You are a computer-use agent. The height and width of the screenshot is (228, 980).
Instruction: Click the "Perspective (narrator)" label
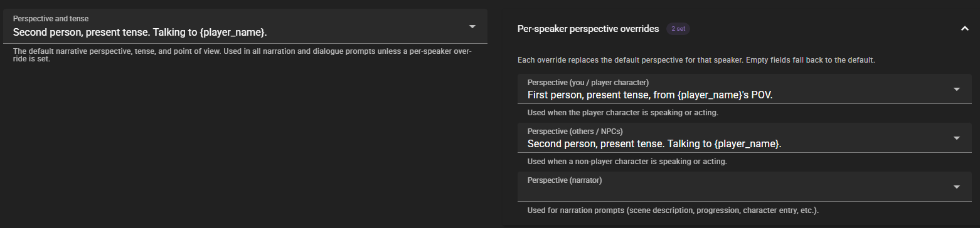(565, 180)
